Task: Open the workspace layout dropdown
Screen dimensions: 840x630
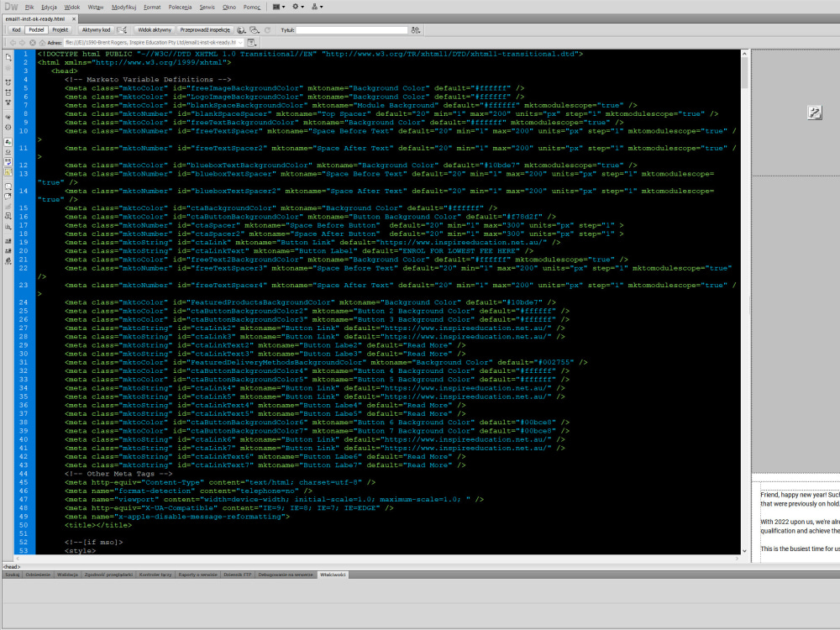Action: (279, 7)
